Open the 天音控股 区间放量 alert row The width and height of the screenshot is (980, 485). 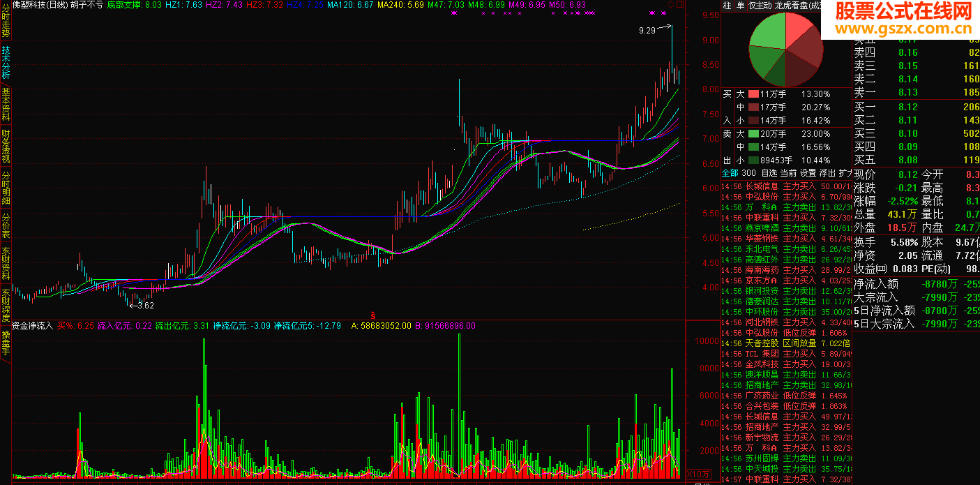786,343
